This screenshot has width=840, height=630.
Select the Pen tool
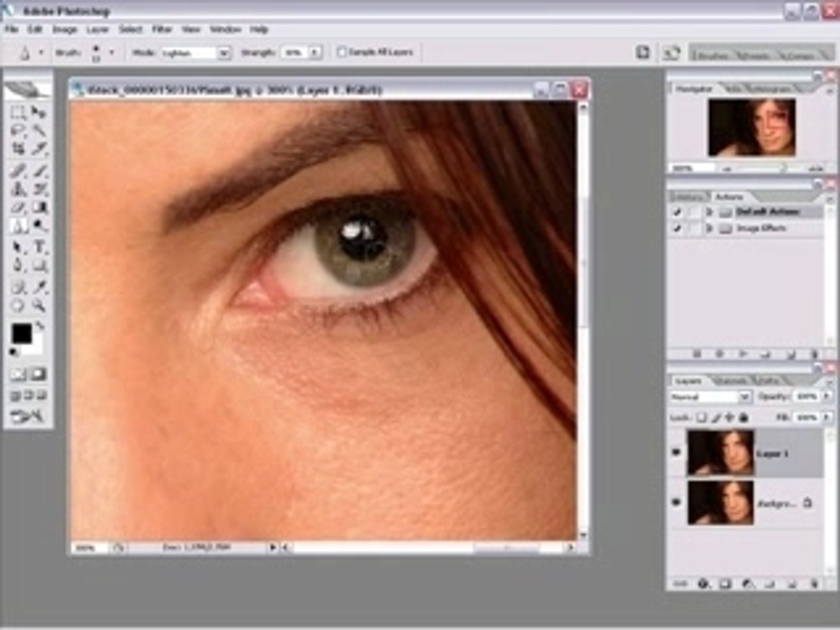(x=19, y=265)
